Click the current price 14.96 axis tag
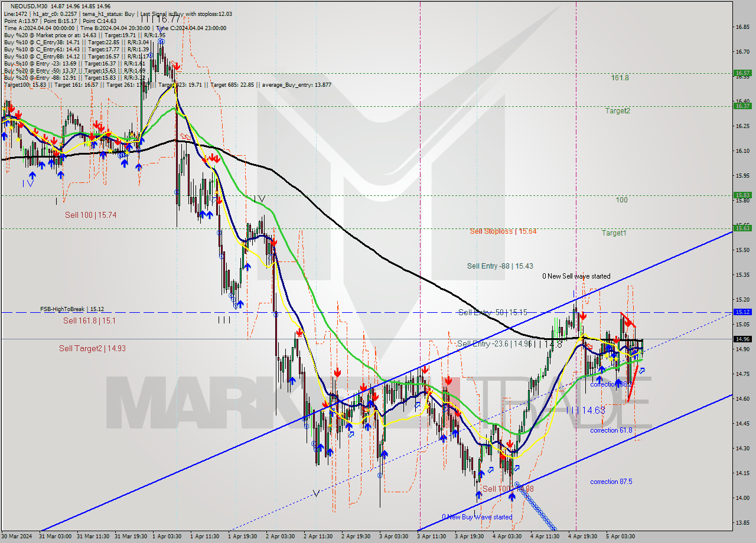The image size is (756, 543). coord(742,339)
